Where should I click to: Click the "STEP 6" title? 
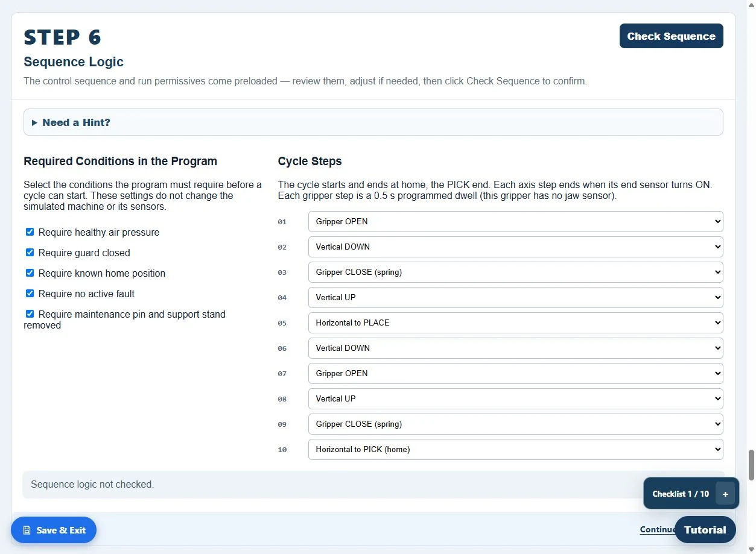(62, 37)
